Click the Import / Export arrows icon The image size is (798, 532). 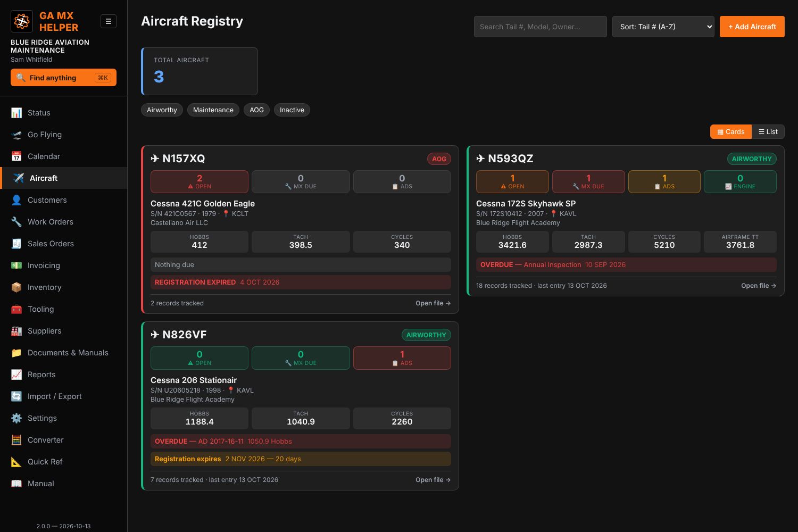(x=16, y=396)
